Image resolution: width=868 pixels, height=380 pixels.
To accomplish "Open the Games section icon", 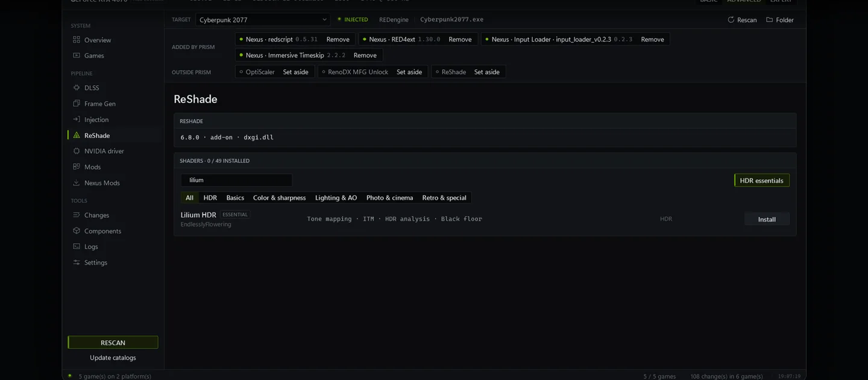I will click(x=77, y=55).
